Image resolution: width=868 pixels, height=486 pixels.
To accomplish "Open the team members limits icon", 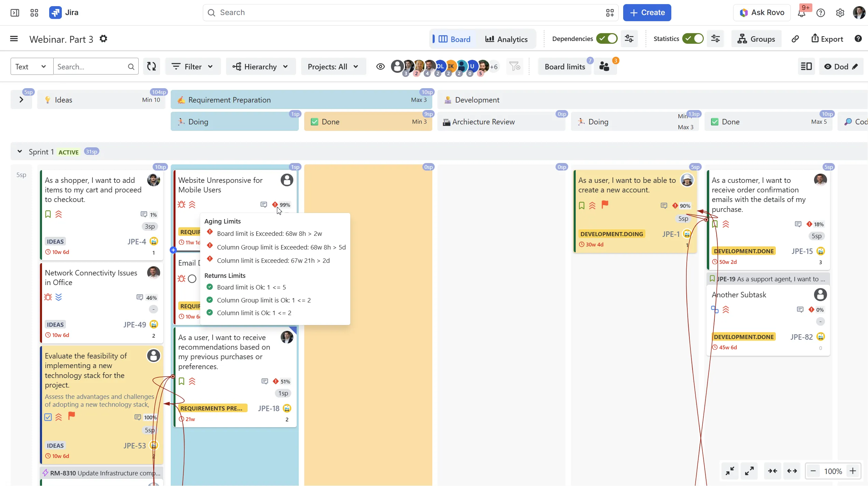I will [605, 66].
